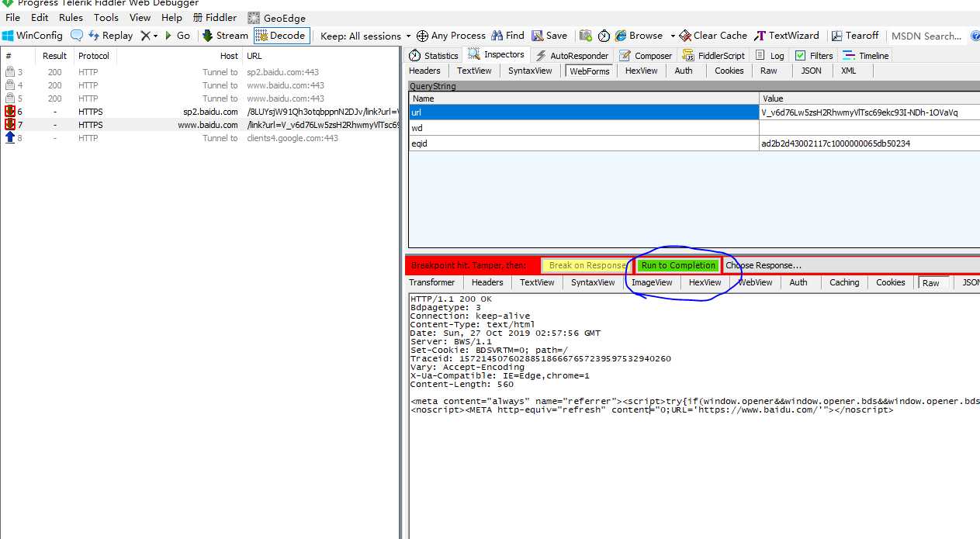Select response Transformer tab

click(x=432, y=282)
